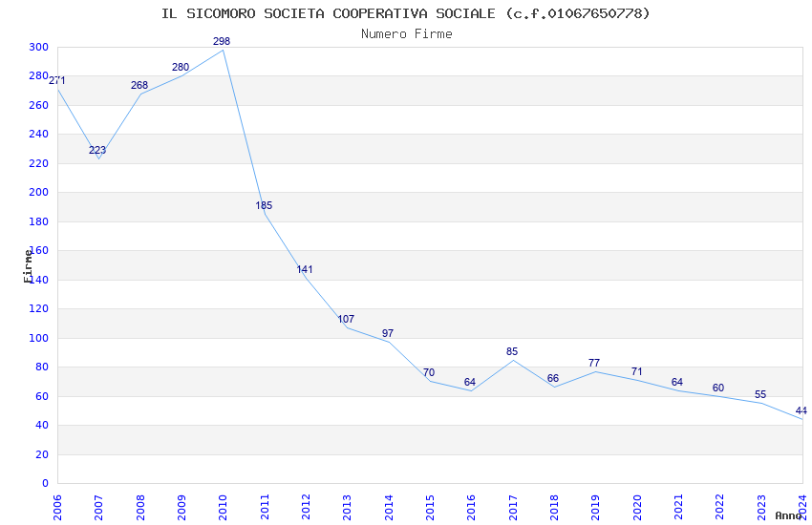Select the data point label '60' above 2022

pyautogui.click(x=717, y=388)
